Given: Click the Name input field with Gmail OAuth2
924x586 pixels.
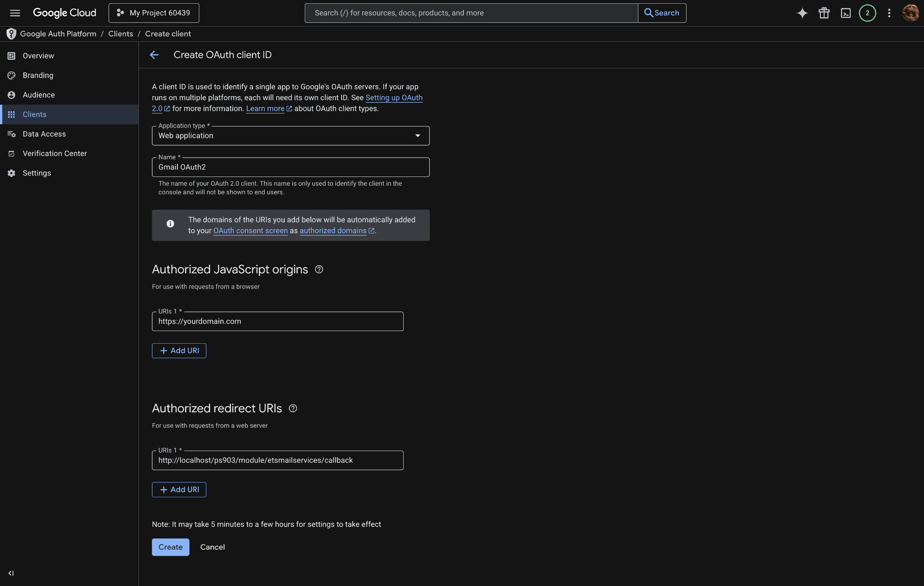Looking at the screenshot, I should [290, 167].
